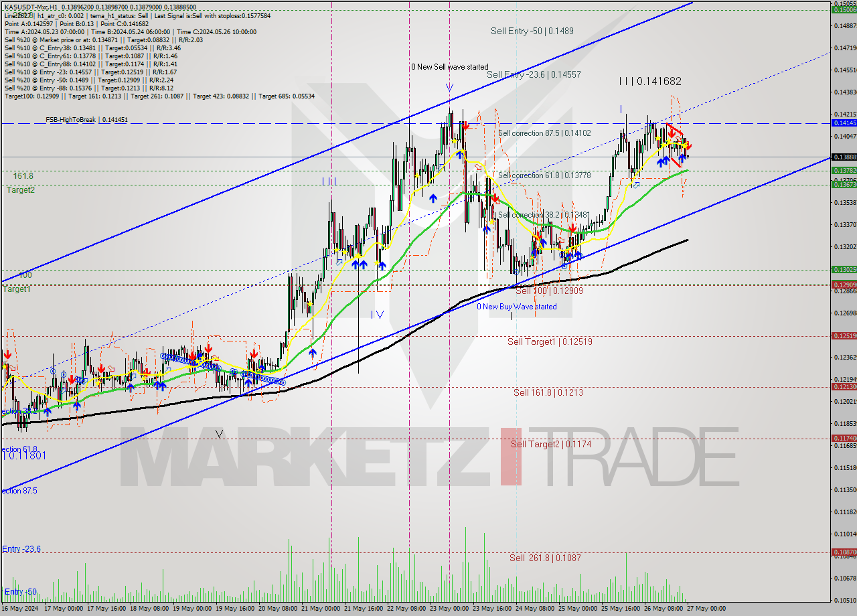Click the red 0.10870 price tag

844,552
